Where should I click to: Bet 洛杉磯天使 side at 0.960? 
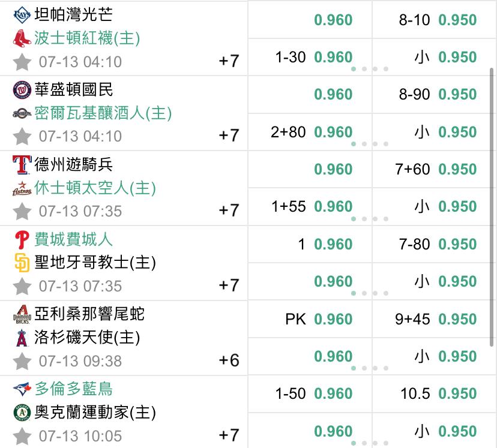(x=310, y=356)
